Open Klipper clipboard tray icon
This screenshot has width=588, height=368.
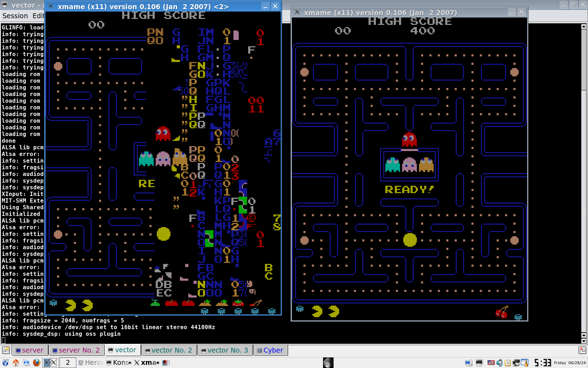point(507,363)
